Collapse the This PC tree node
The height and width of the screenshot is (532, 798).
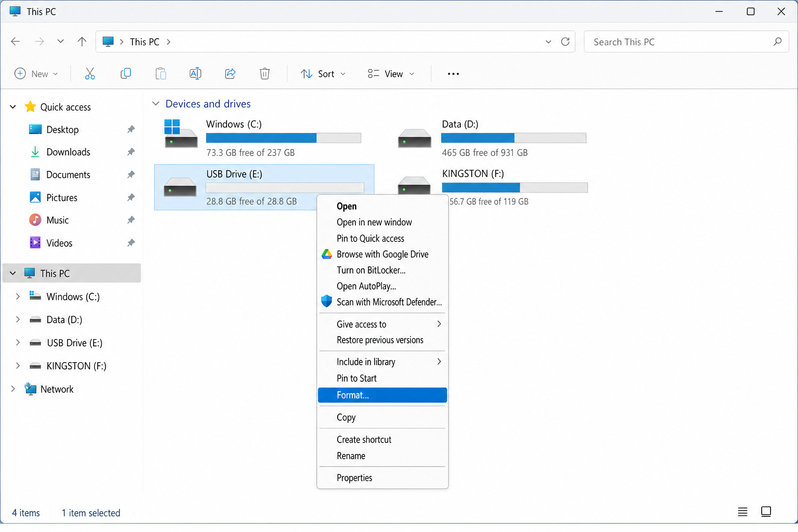point(13,273)
